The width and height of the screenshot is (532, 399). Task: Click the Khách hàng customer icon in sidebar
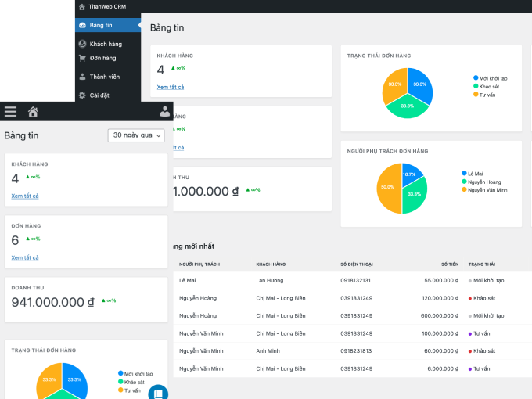[82, 44]
